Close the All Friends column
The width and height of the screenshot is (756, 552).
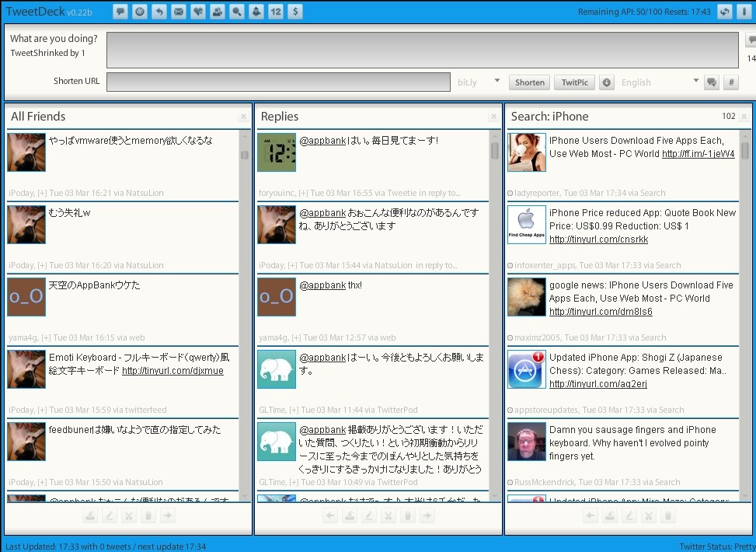tap(243, 117)
